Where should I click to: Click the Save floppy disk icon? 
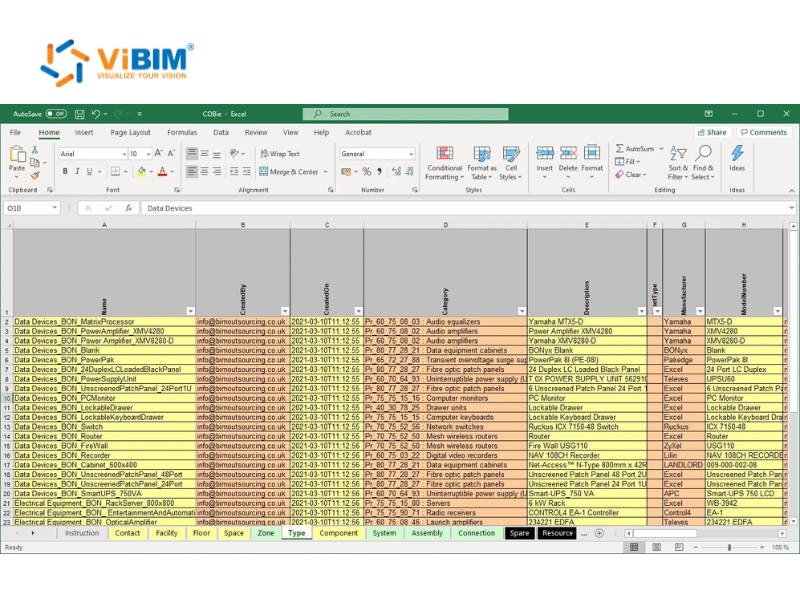[x=80, y=114]
